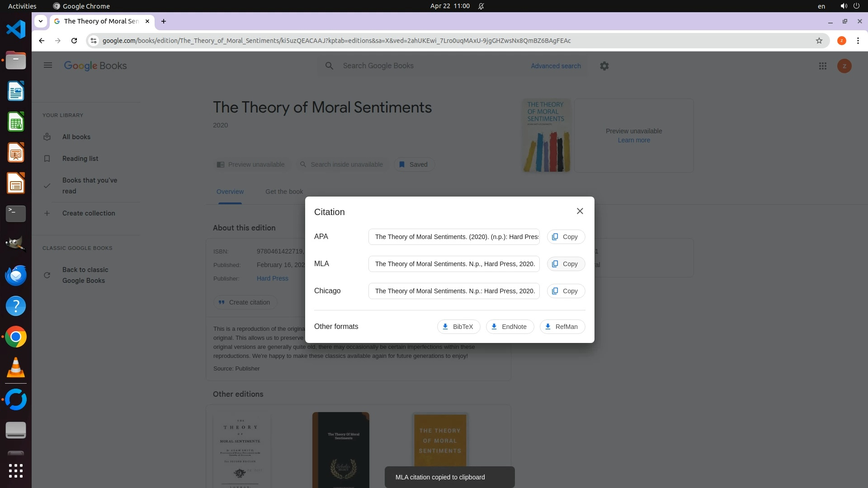This screenshot has height=488, width=868.
Task: Click the yellow cover edition thumbnail
Action: pos(440,441)
